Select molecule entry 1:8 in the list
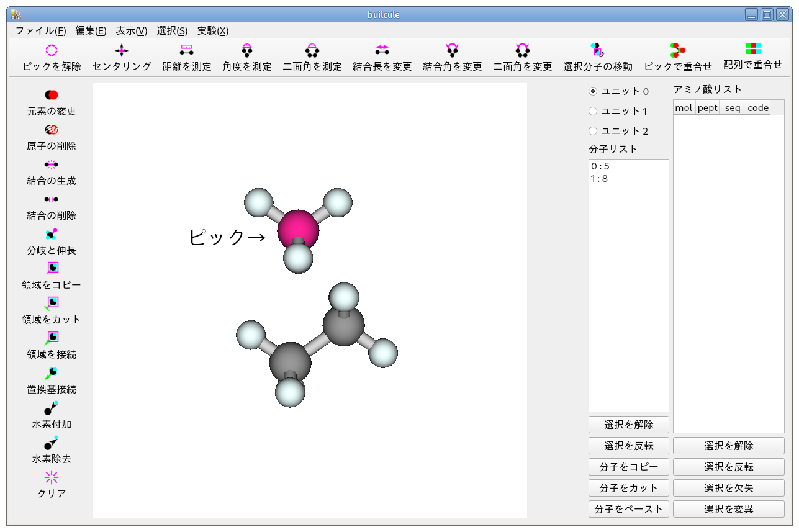The width and height of the screenshot is (799, 532). [x=600, y=179]
